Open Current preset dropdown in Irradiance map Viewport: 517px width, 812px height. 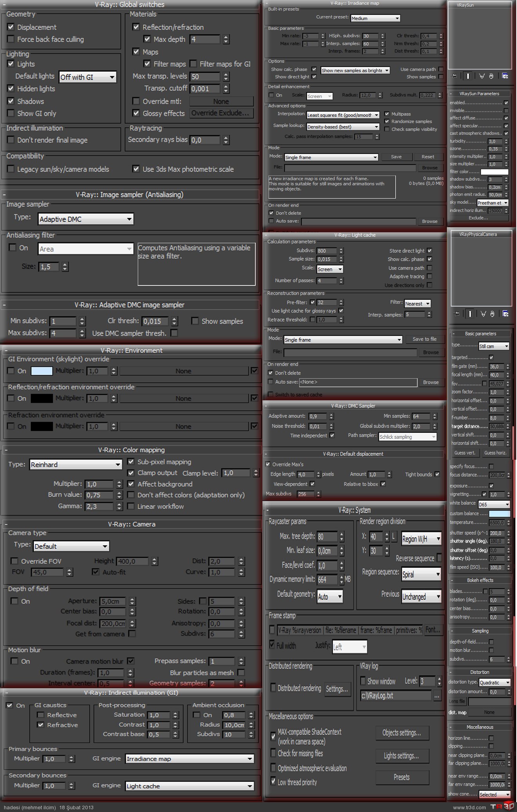click(x=375, y=18)
